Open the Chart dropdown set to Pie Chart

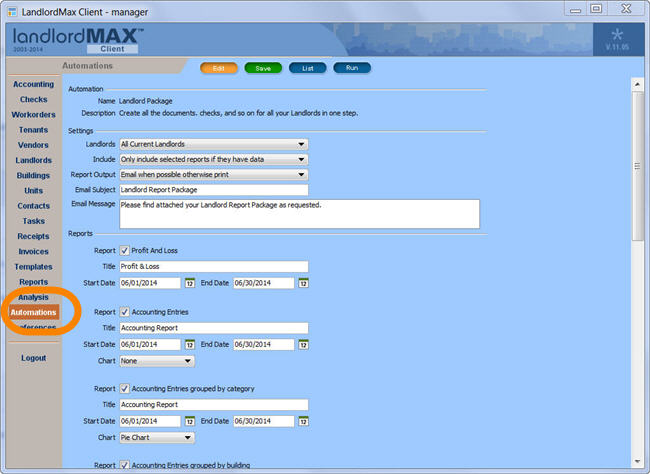pyautogui.click(x=157, y=438)
